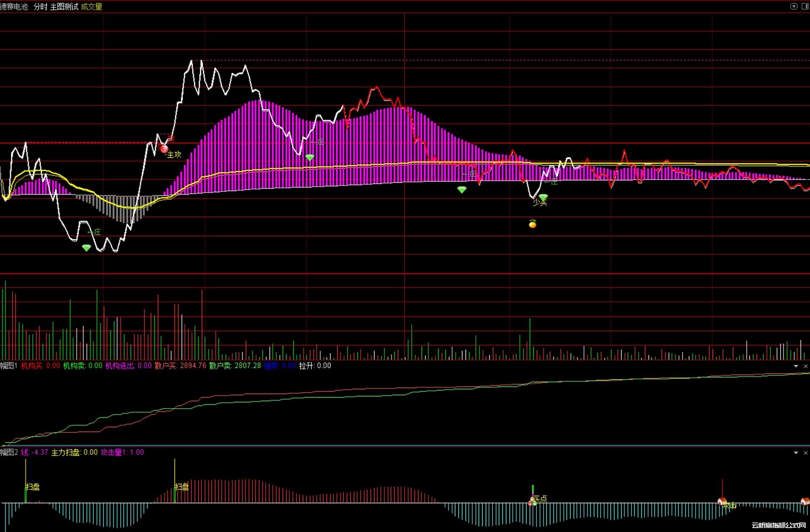Toggle the side panel icon at top right
The height and width of the screenshot is (532, 810).
point(805,6)
